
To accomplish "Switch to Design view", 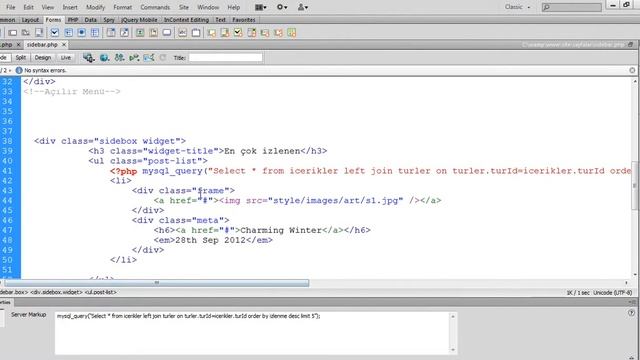I will pos(43,58).
